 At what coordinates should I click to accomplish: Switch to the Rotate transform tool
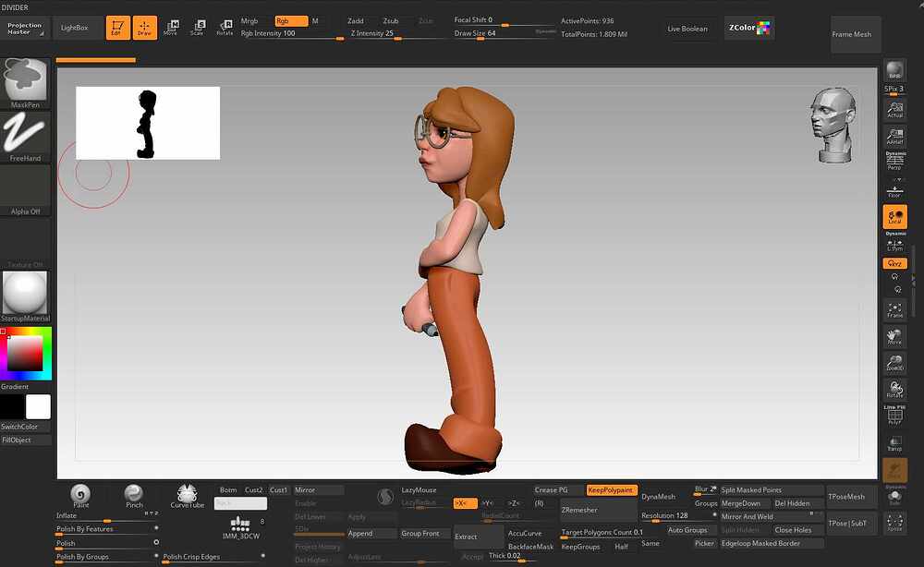coord(225,28)
